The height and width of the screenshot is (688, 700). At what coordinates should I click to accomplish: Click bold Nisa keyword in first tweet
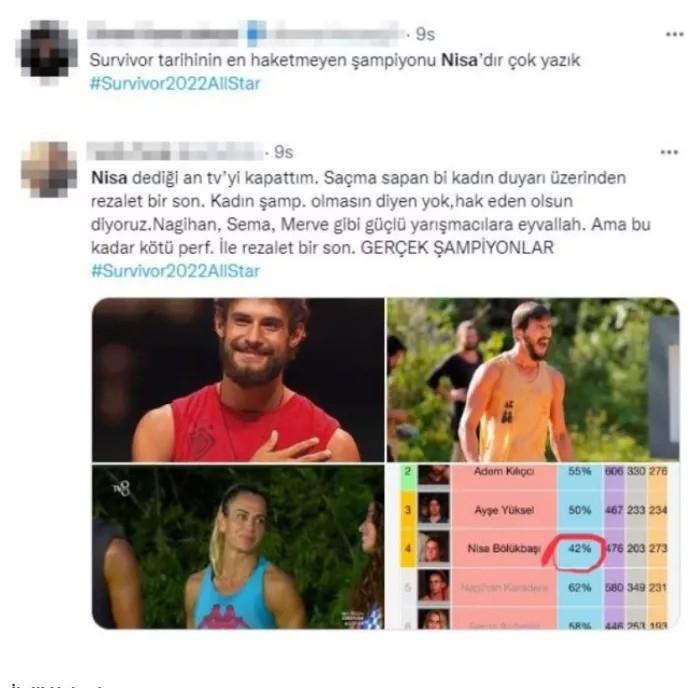[459, 60]
